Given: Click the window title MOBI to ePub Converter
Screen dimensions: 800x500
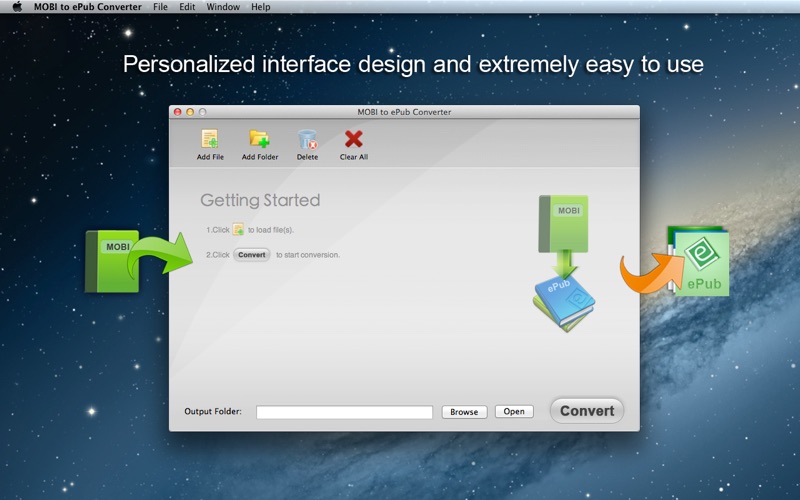Looking at the screenshot, I should [x=404, y=112].
